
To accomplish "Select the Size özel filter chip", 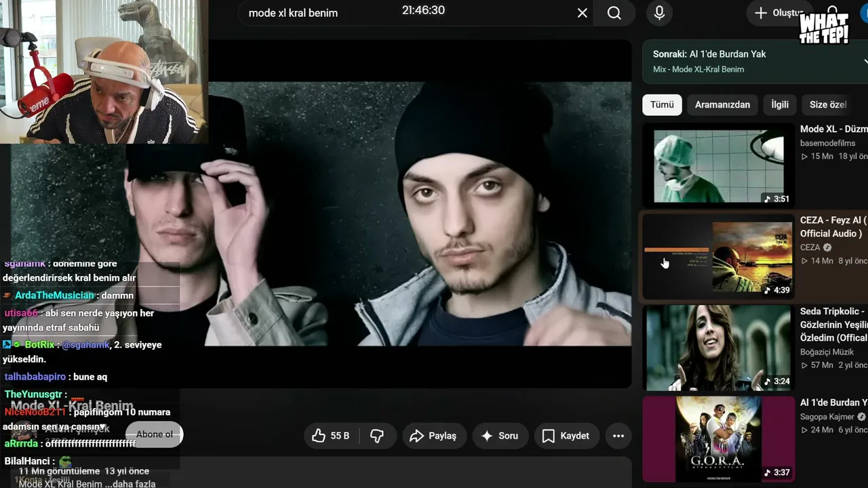I will (x=828, y=104).
